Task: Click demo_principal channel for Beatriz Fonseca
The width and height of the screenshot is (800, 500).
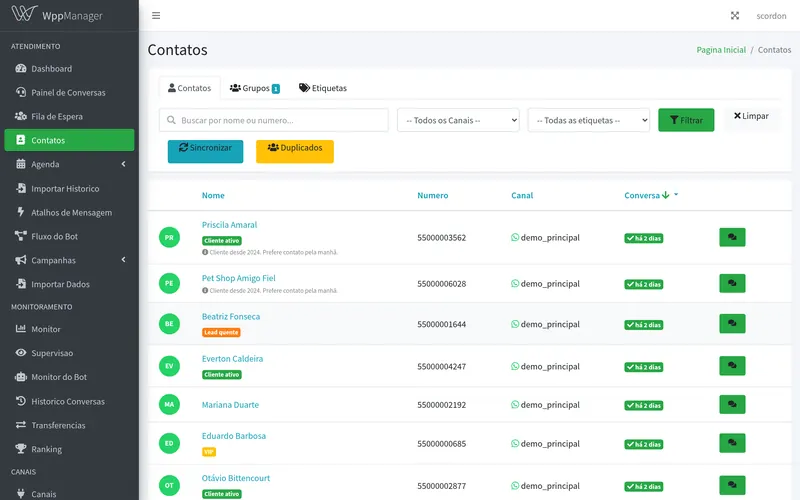Action: [545, 324]
